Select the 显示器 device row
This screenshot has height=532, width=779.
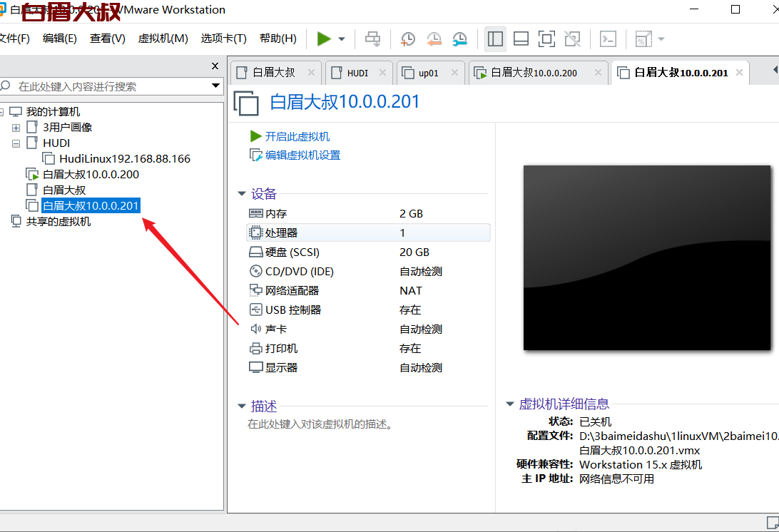click(368, 367)
